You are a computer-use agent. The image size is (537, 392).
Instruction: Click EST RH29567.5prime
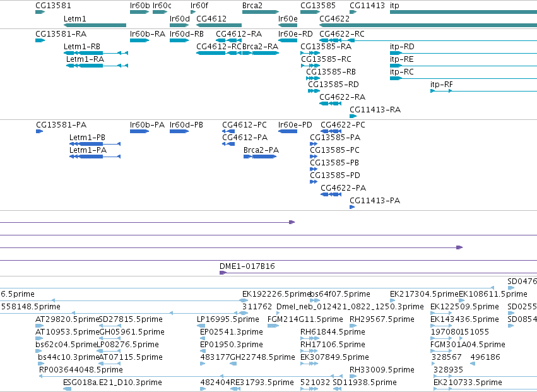tap(382, 319)
